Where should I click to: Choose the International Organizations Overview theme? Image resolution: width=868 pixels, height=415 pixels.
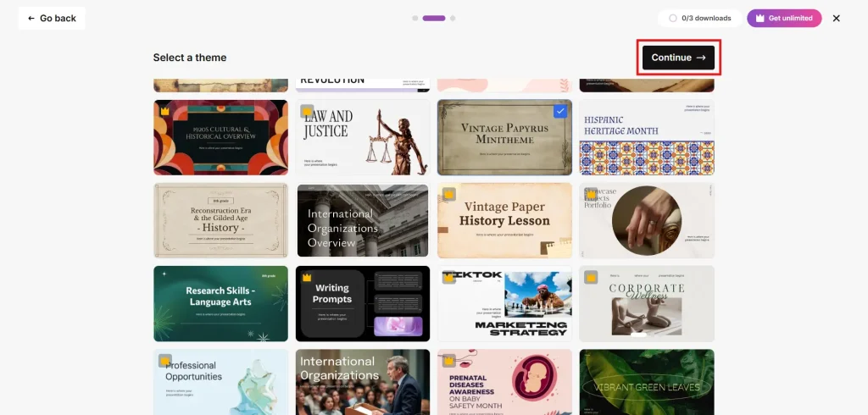363,220
